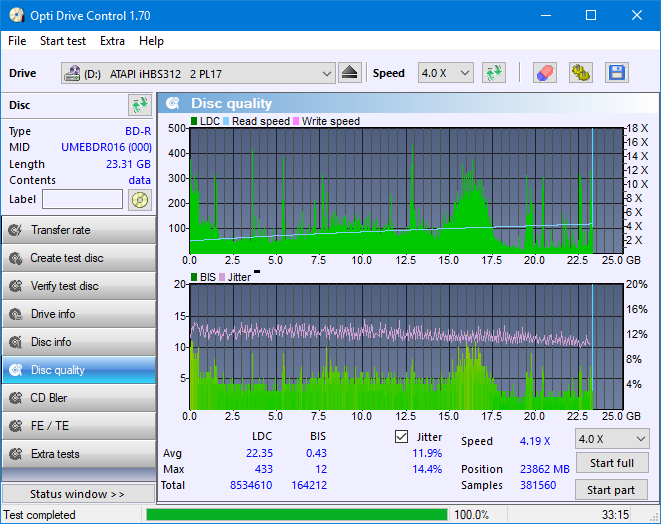Open the Extra menu
This screenshot has height=524, width=661.
[112, 41]
